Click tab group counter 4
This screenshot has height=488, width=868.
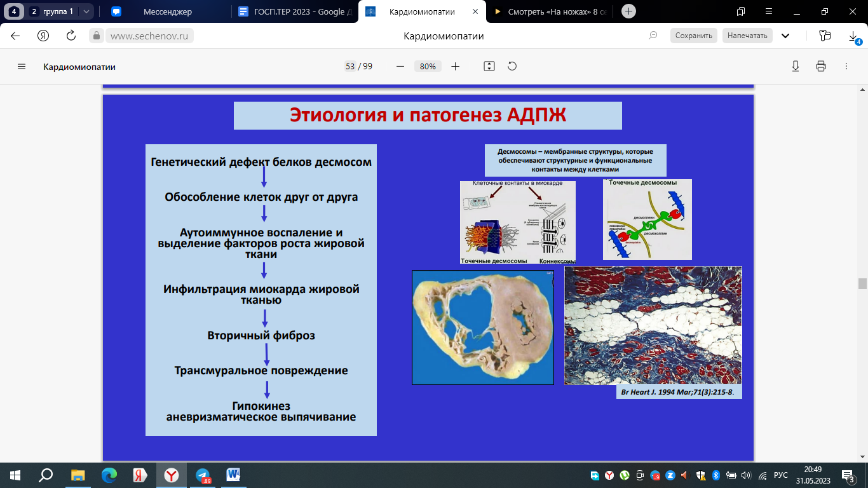click(13, 11)
